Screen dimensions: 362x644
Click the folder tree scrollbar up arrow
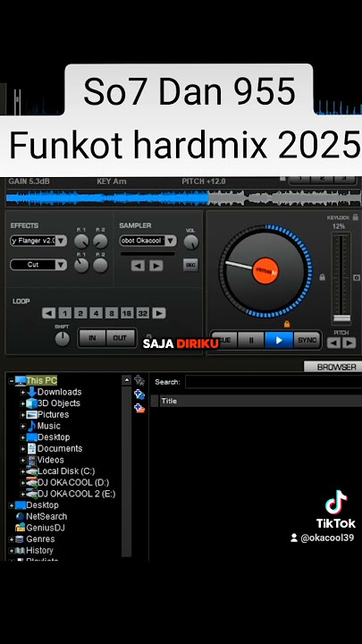click(x=127, y=380)
